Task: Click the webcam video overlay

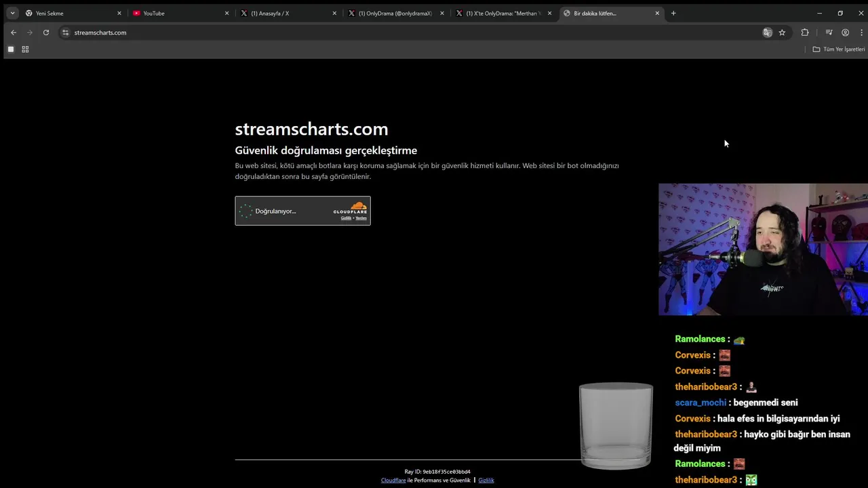Action: point(763,249)
